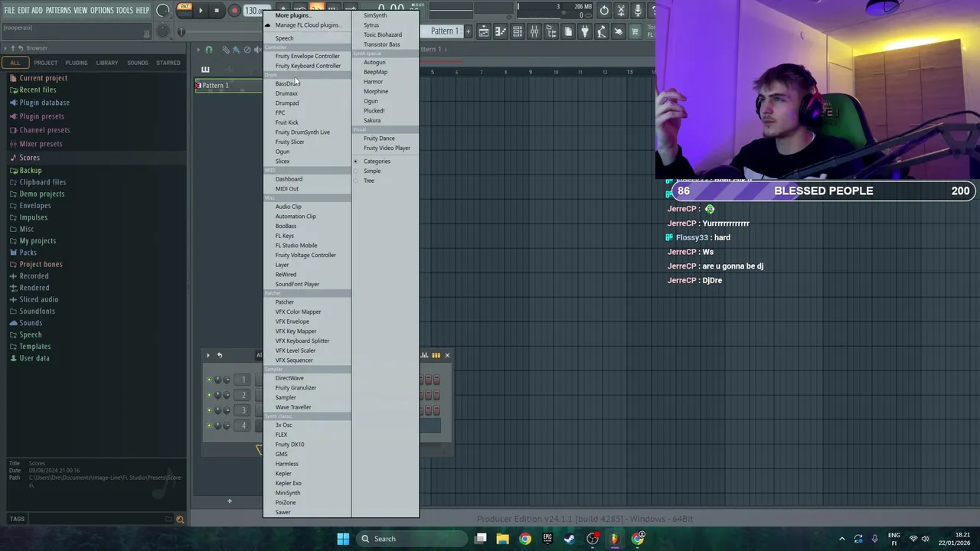
Task: Pick Harmor in the Synth special section
Action: pyautogui.click(x=373, y=82)
